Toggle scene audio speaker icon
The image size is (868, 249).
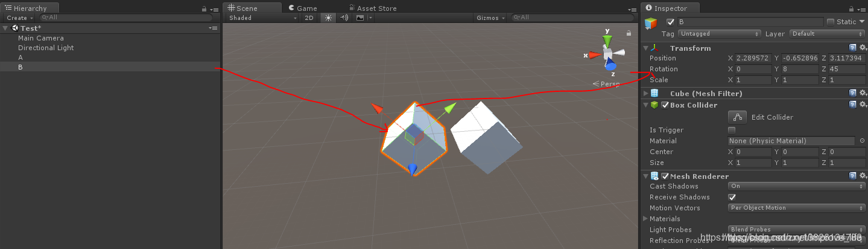click(x=344, y=18)
